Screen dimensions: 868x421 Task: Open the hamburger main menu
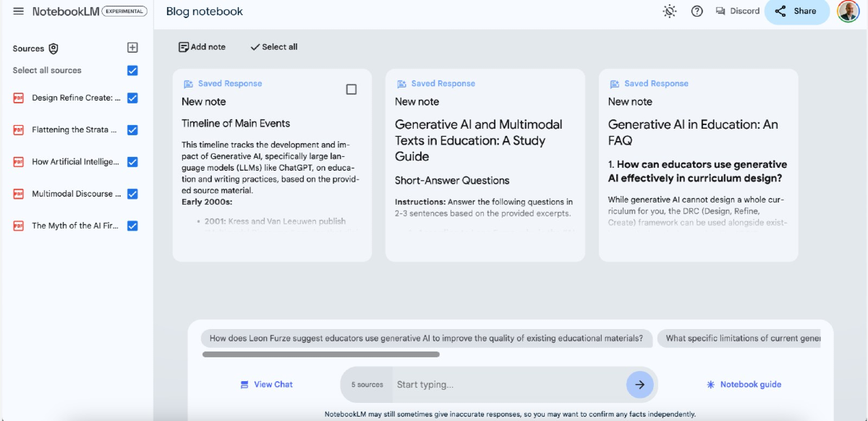18,12
